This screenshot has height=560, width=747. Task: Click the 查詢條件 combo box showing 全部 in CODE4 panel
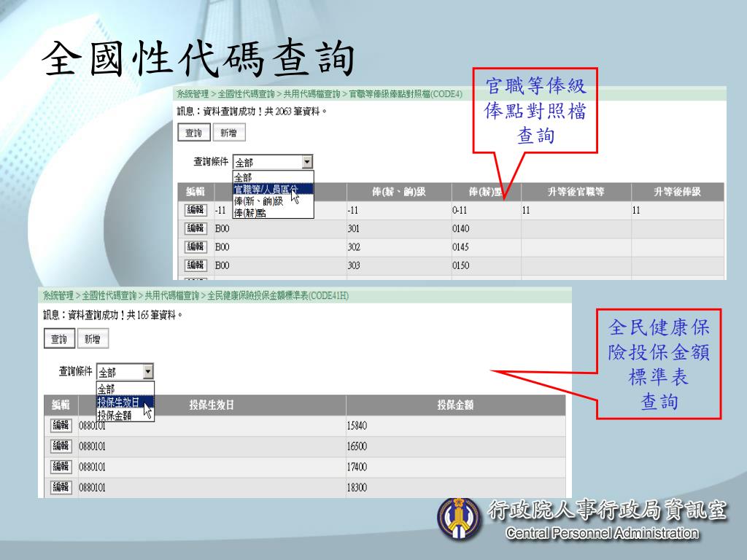pos(273,162)
